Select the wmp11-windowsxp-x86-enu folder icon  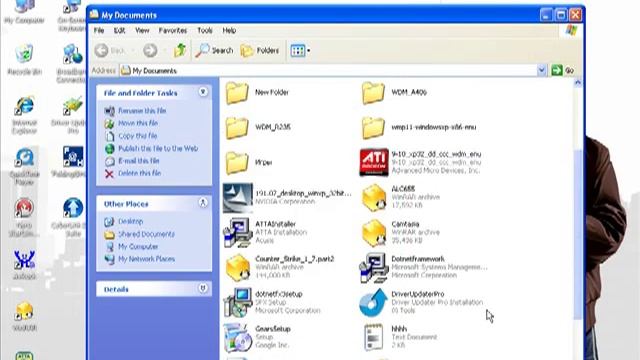[373, 127]
